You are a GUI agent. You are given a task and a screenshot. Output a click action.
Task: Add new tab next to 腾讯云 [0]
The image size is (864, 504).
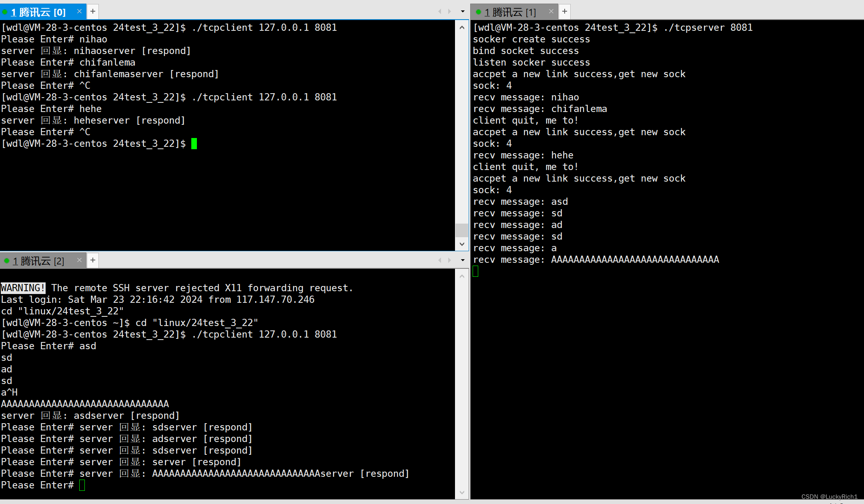coord(93,11)
